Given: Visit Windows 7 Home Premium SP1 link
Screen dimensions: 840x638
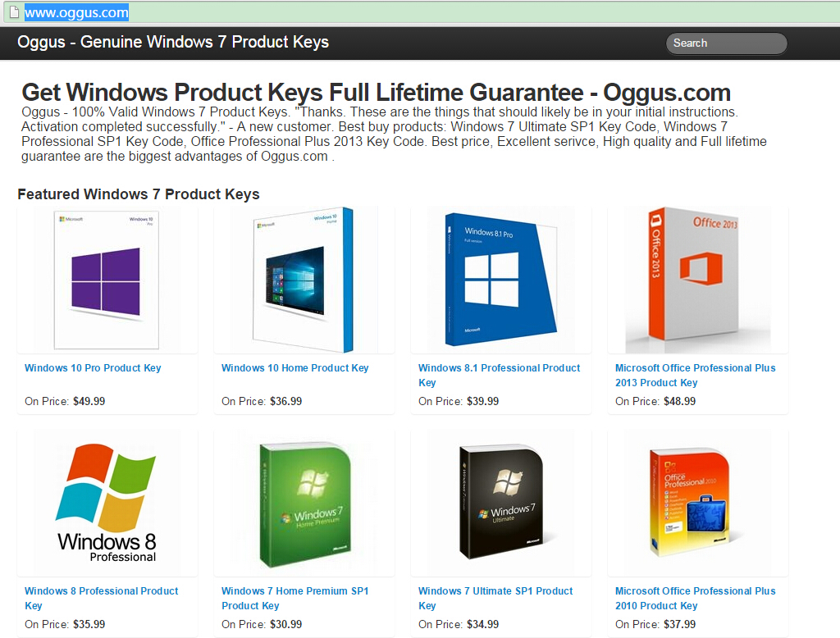Looking at the screenshot, I should (295, 598).
